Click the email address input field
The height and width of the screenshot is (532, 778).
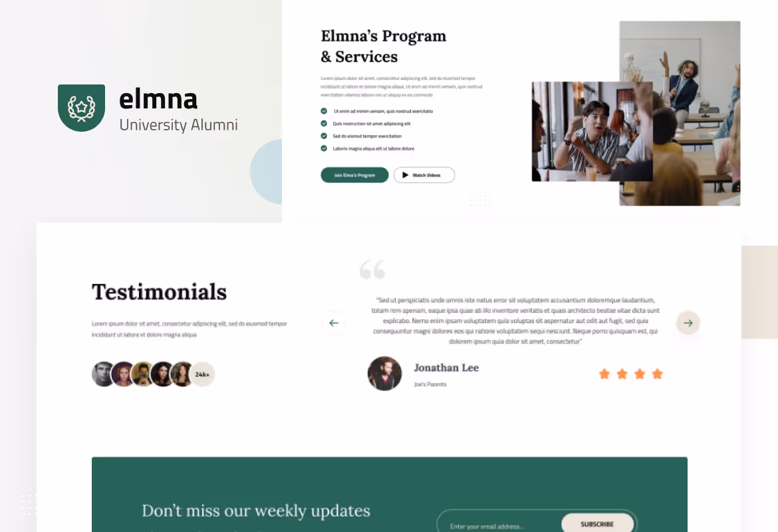499,526
